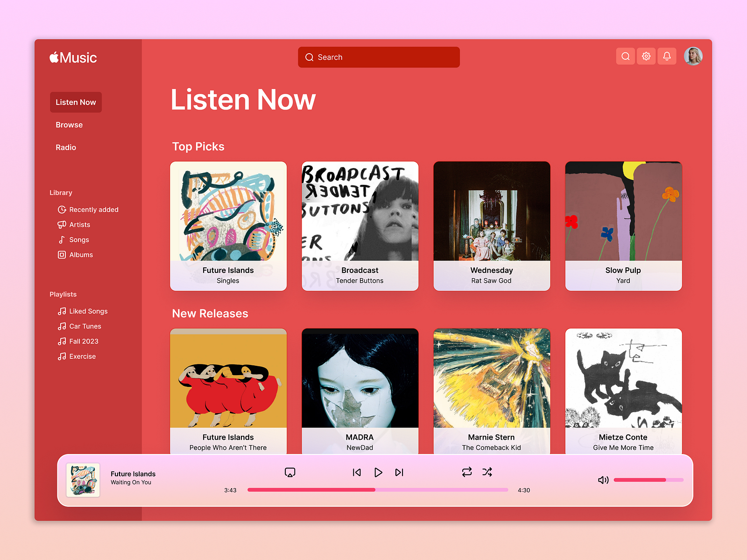The image size is (747, 560).
Task: Open Future Islands Singles album
Action: 228,226
